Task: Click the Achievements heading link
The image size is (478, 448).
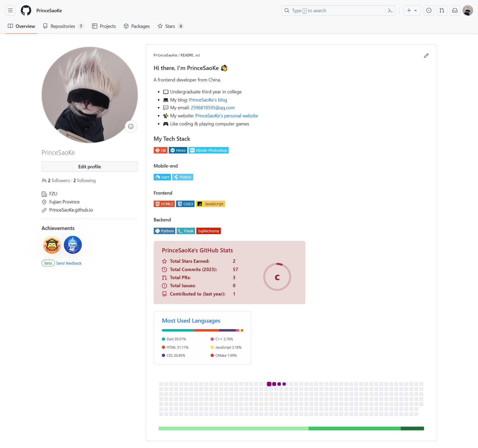Action: 58,228
